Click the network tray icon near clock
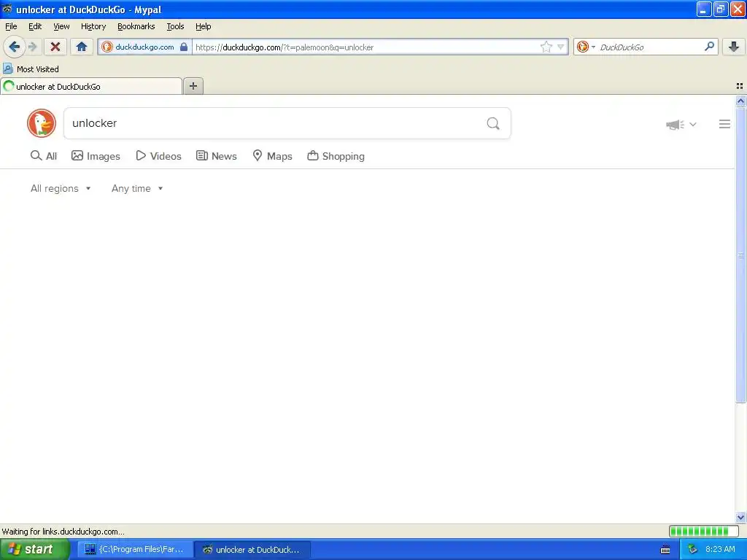This screenshot has height=560, width=747. [x=693, y=549]
